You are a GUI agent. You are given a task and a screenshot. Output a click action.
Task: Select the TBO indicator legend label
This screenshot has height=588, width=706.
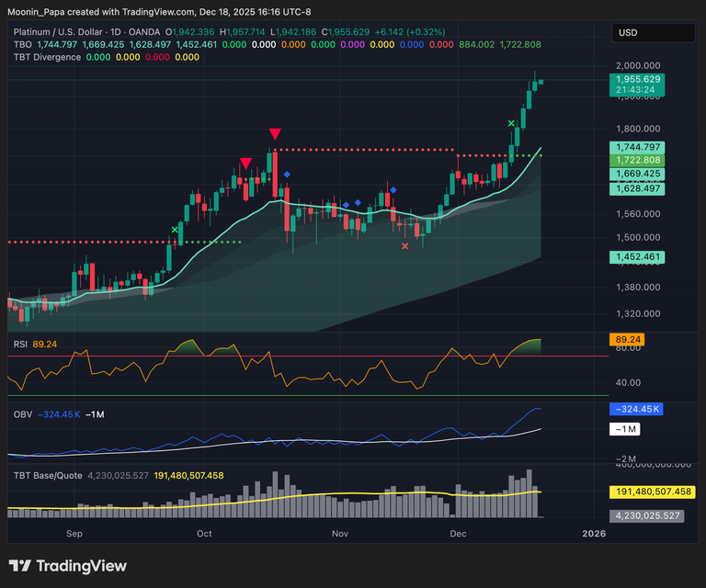pos(23,44)
